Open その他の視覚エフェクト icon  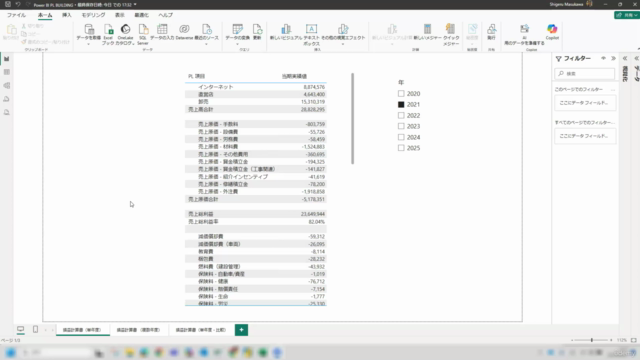(343, 29)
